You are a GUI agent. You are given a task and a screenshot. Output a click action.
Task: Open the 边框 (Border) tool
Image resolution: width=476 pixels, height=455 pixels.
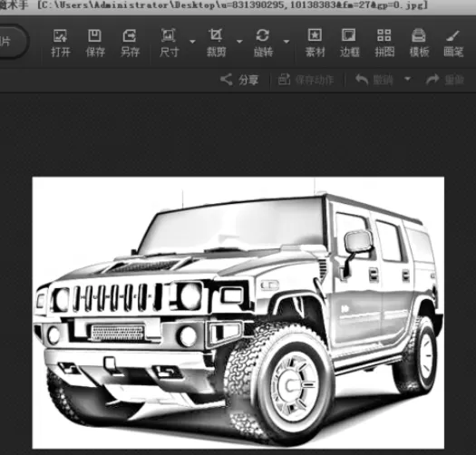coord(349,44)
